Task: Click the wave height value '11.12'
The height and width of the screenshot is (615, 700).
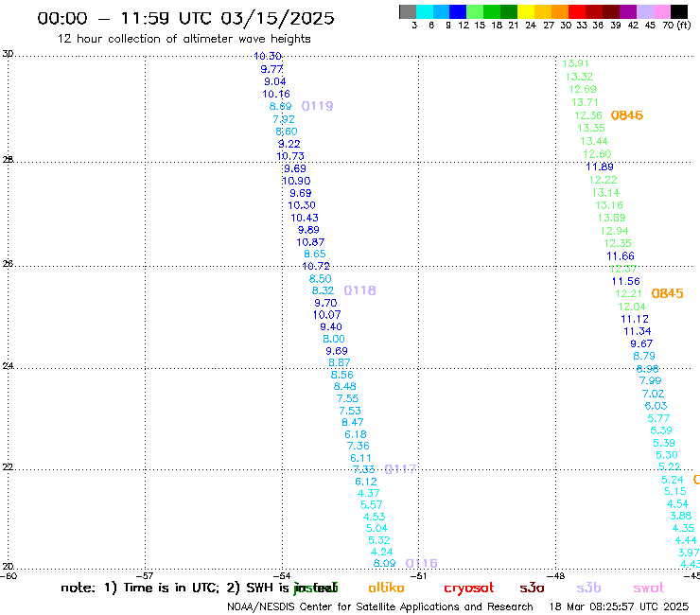Action: point(635,320)
